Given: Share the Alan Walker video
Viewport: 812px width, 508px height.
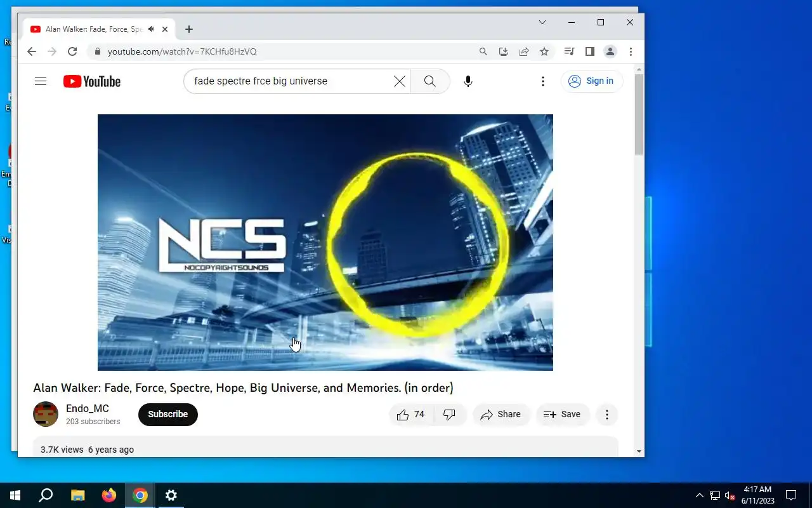Looking at the screenshot, I should [x=501, y=415].
